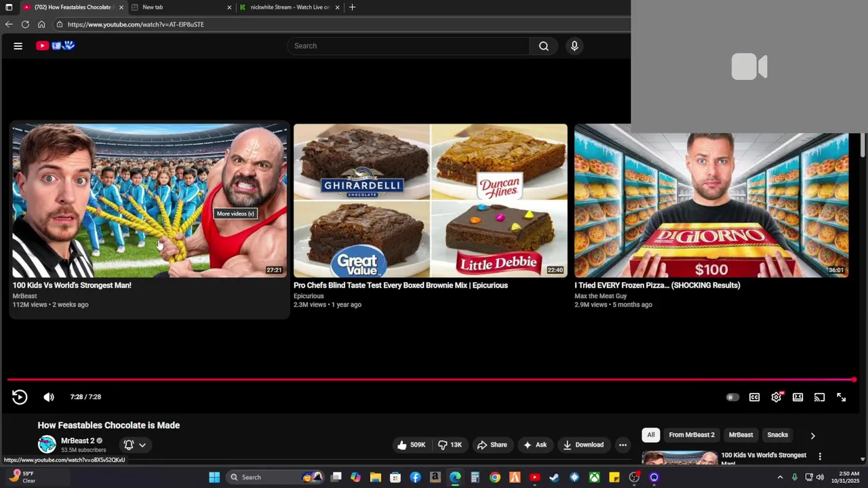This screenshot has width=868, height=488.
Task: Open Microsoft Store from the taskbar
Action: [x=395, y=477]
